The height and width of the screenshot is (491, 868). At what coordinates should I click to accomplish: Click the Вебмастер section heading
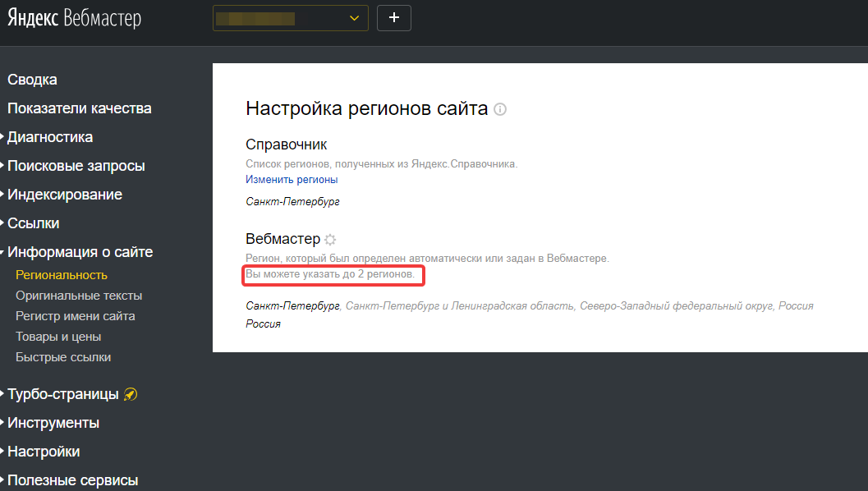coord(282,239)
